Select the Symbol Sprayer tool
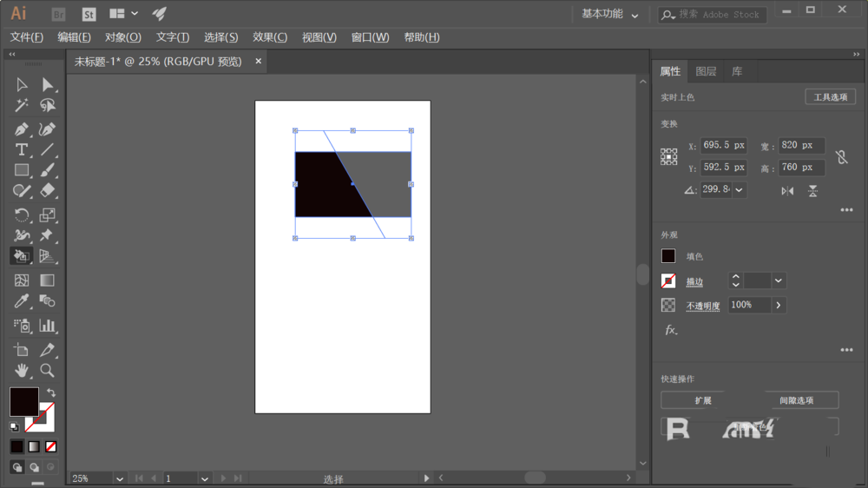The width and height of the screenshot is (868, 488). [22, 326]
